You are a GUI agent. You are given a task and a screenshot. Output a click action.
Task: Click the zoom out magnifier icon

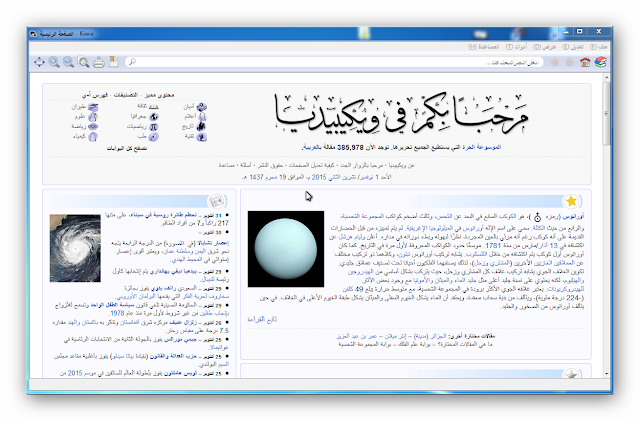[x=69, y=62]
